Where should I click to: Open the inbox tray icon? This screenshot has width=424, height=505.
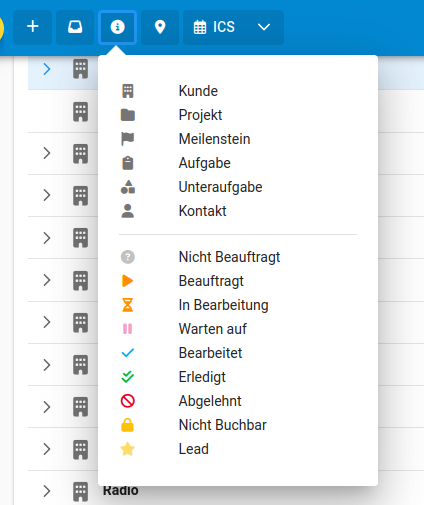click(75, 27)
